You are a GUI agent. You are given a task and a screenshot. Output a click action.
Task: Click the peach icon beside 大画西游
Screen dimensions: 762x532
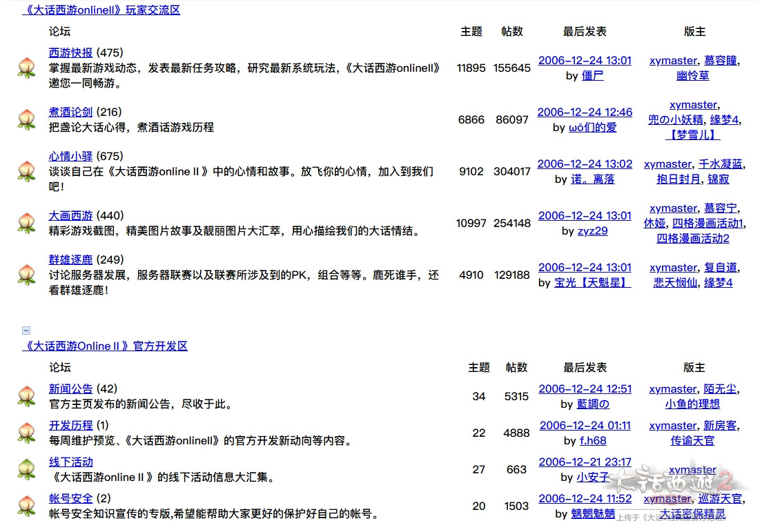pyautogui.click(x=26, y=223)
